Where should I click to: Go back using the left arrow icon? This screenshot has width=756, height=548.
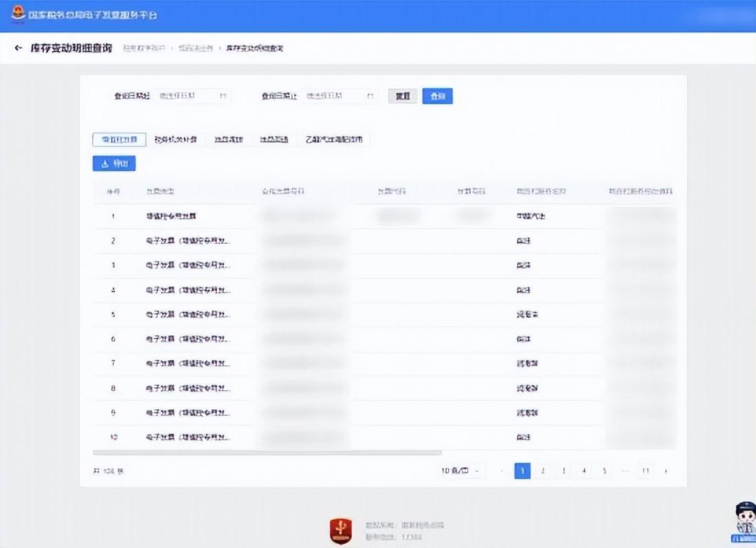pyautogui.click(x=19, y=47)
